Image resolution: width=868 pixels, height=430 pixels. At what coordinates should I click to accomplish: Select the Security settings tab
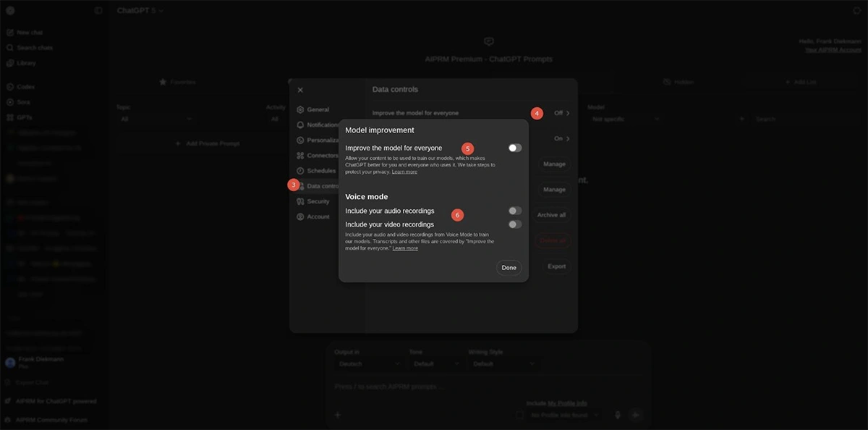312,201
